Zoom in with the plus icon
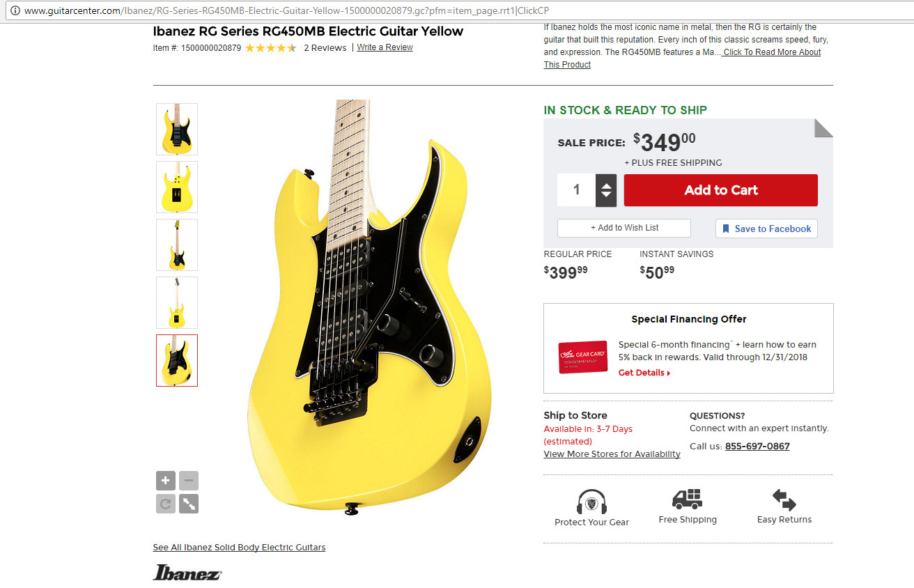Viewport: 914px width, 588px height. 166,481
